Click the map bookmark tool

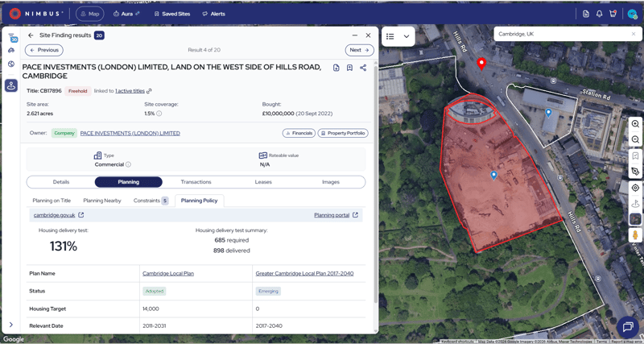point(635,156)
